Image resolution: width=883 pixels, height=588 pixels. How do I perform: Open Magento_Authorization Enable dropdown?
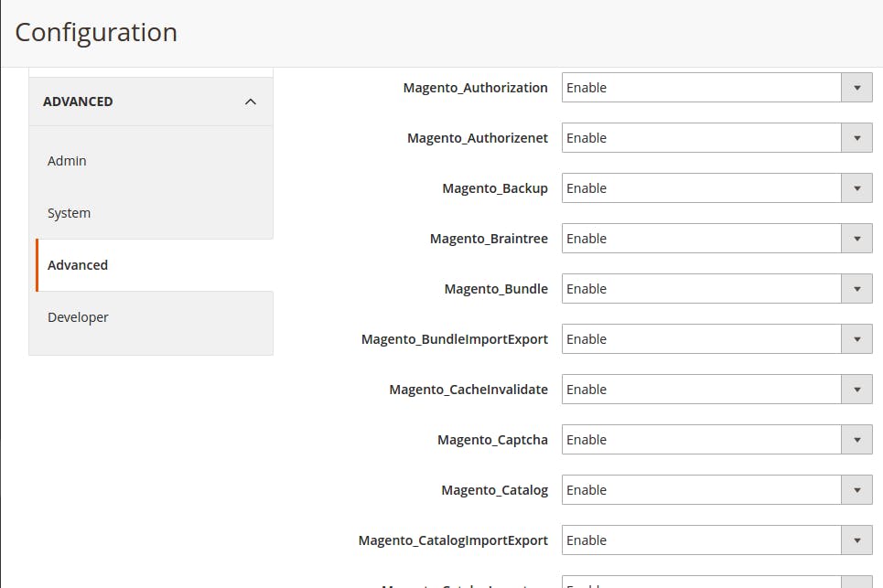[x=716, y=88]
